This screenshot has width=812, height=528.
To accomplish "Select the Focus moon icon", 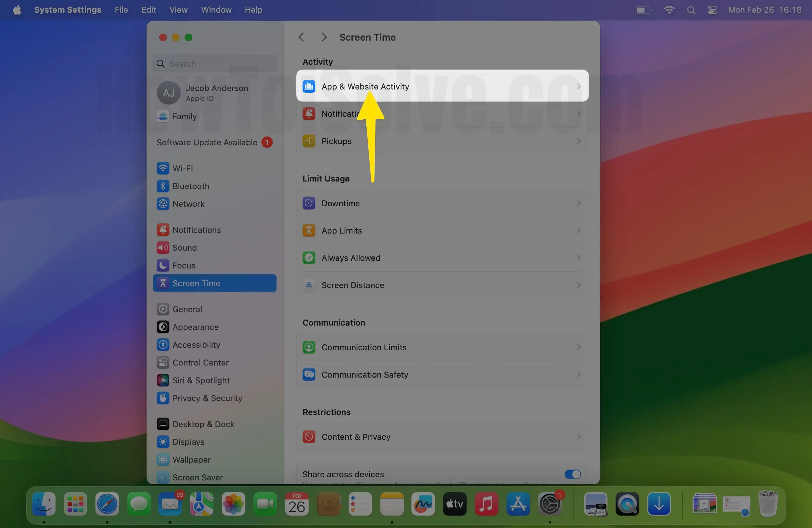I will click(x=163, y=265).
